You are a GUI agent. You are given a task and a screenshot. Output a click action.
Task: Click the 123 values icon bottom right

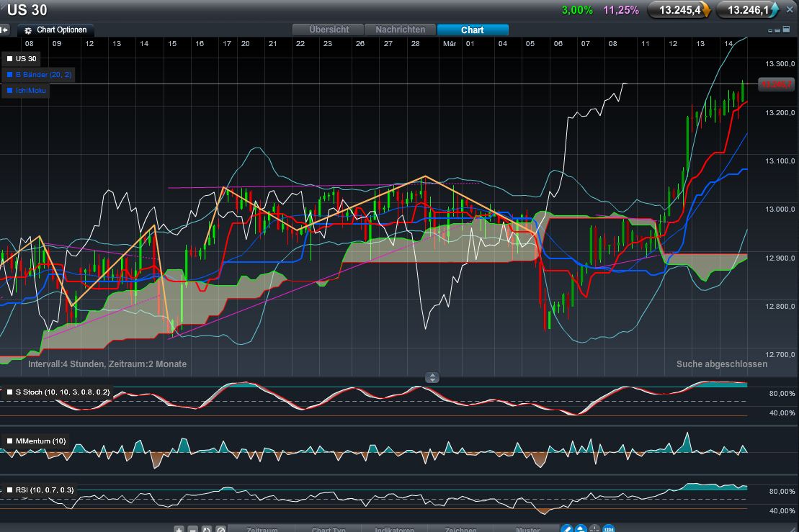click(610, 528)
